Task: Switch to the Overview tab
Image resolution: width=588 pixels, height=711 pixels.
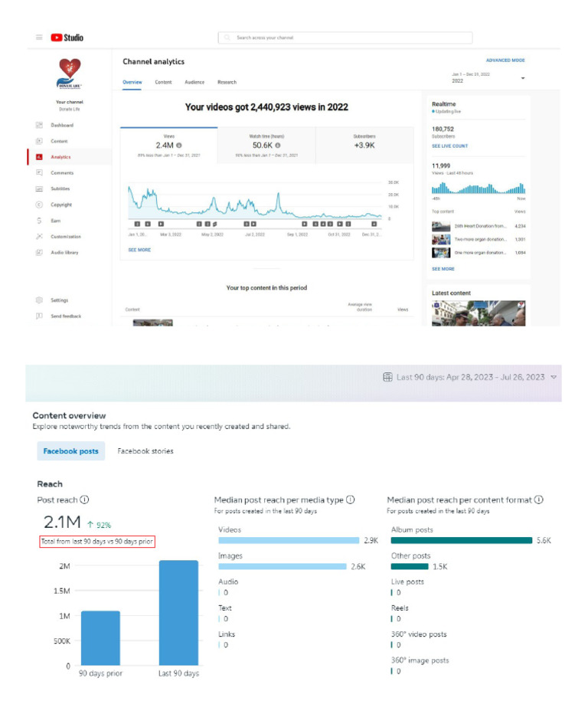Action: tap(132, 83)
